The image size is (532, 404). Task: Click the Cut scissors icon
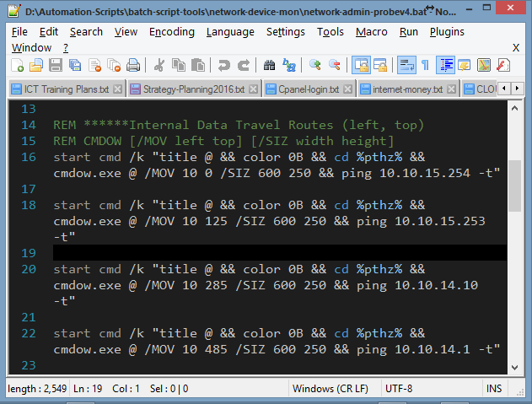[x=159, y=65]
